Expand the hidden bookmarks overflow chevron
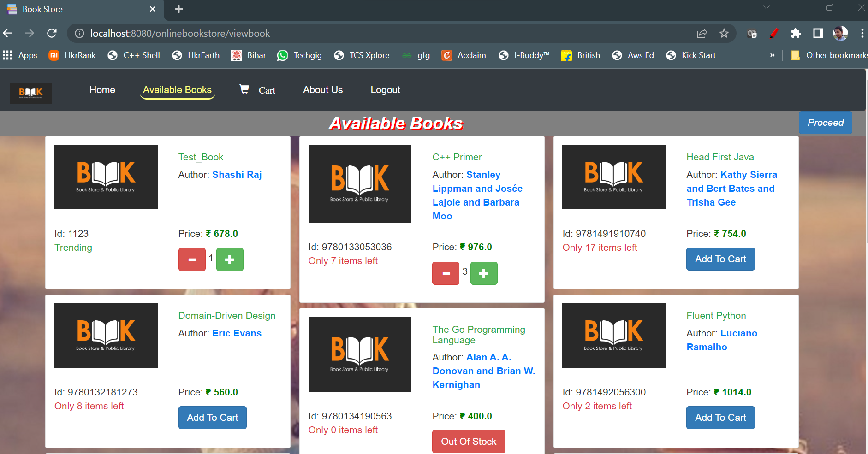 point(772,55)
